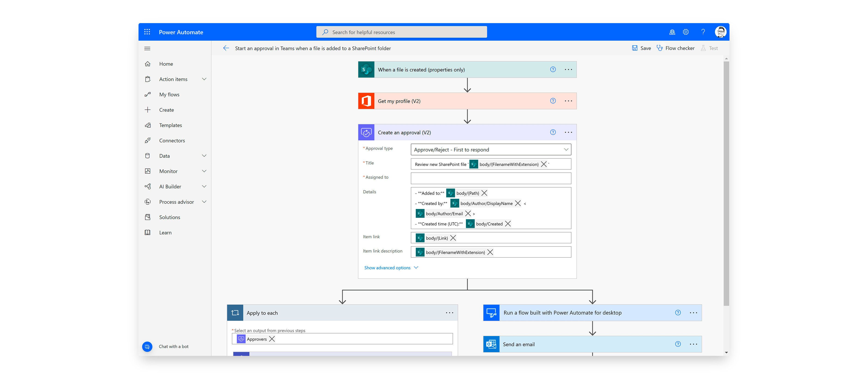Focus the Search for helpful resources box
The image size is (868, 379).
pos(401,32)
